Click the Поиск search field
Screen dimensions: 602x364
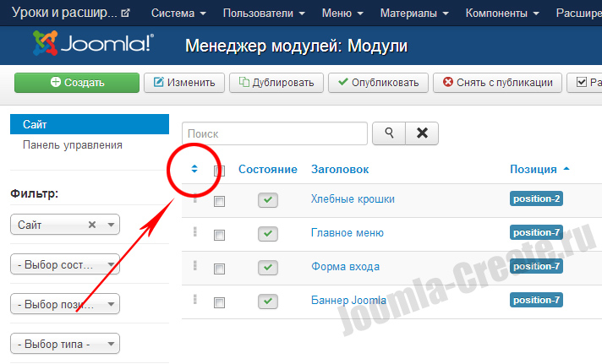pos(275,133)
